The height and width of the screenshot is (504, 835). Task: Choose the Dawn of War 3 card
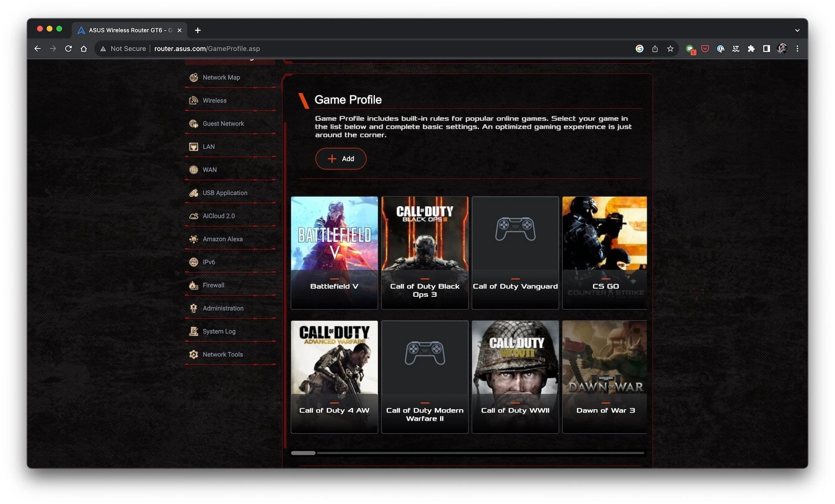pyautogui.click(x=605, y=377)
